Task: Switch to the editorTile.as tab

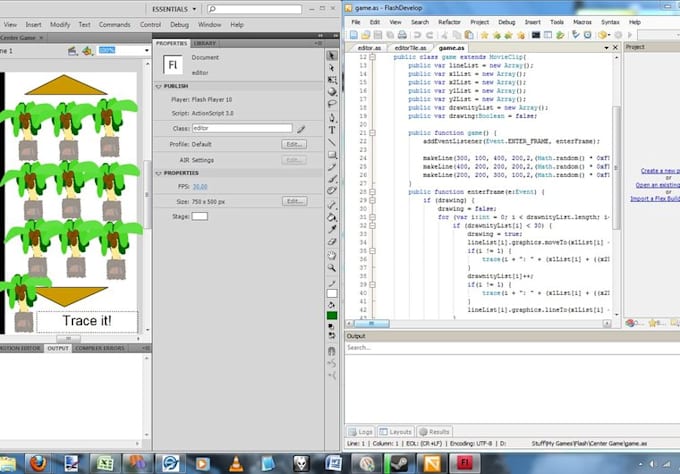Action: [410, 48]
